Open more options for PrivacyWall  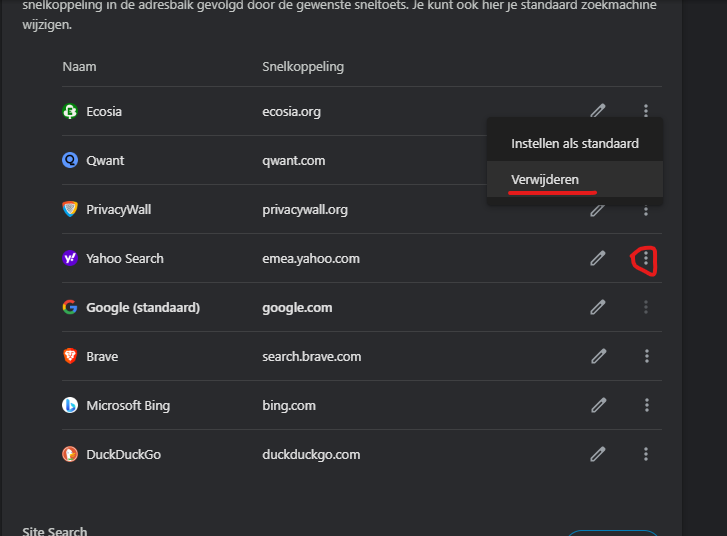click(647, 211)
